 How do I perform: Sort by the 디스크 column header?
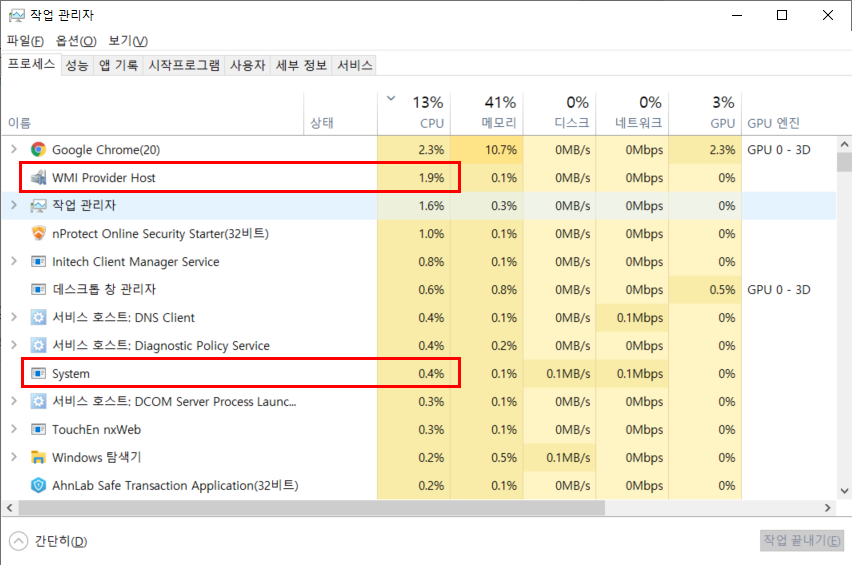click(560, 113)
